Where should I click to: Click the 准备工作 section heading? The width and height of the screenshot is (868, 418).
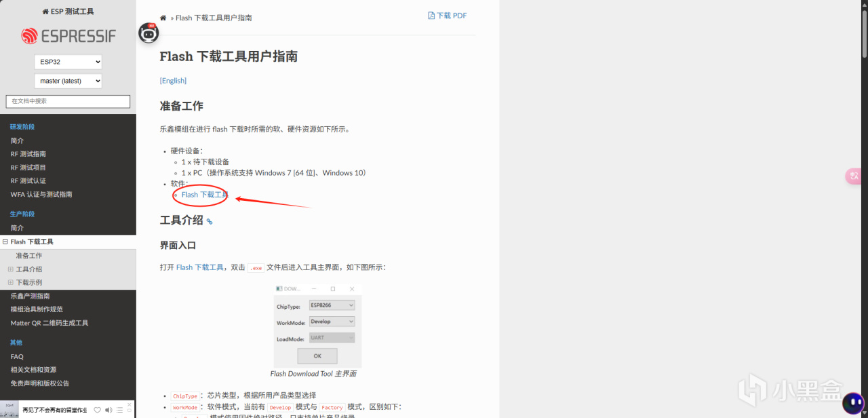click(x=182, y=106)
